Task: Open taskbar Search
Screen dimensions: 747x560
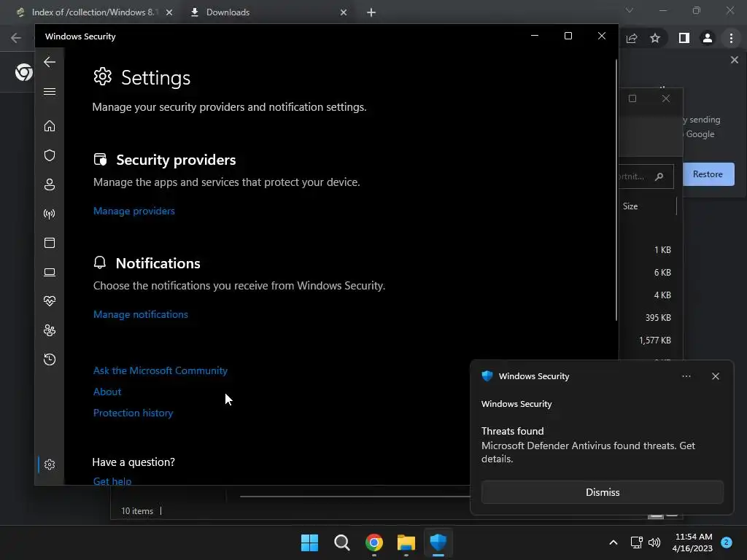Action: [341, 542]
